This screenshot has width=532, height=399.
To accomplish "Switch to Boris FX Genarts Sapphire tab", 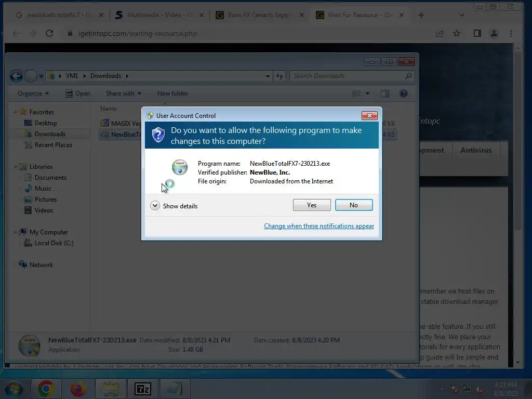I will [259, 15].
